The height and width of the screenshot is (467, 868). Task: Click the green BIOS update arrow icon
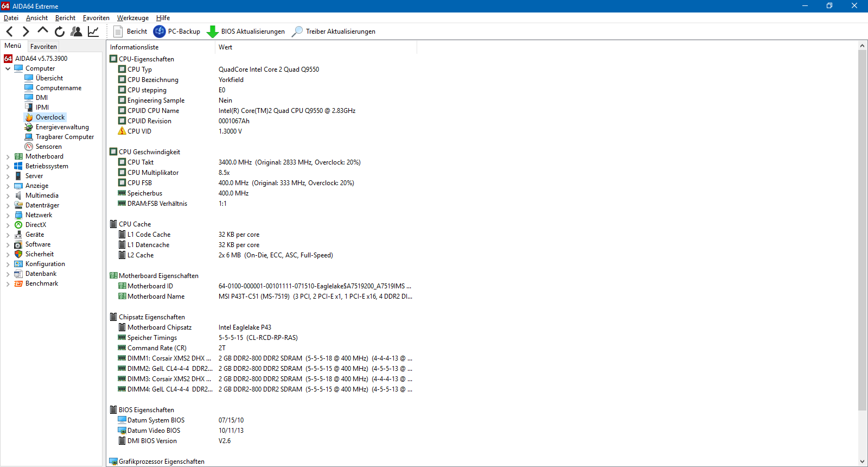pyautogui.click(x=213, y=31)
